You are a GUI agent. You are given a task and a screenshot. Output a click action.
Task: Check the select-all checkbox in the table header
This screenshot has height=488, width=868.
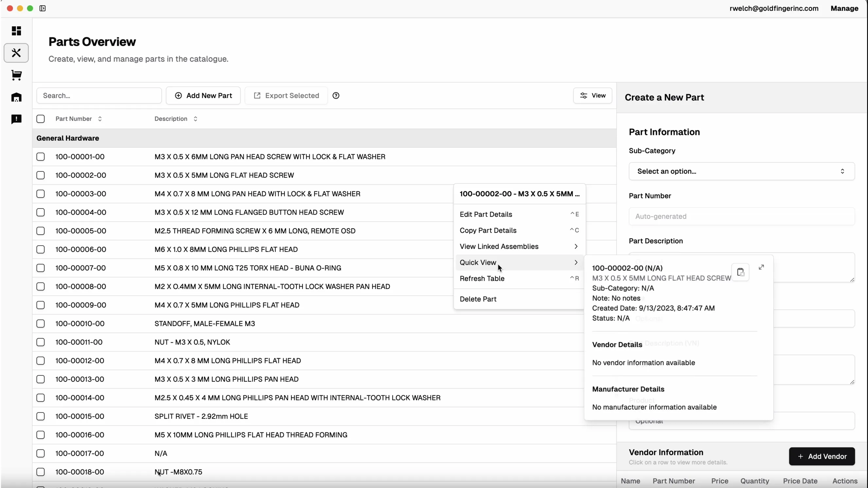pyautogui.click(x=41, y=118)
